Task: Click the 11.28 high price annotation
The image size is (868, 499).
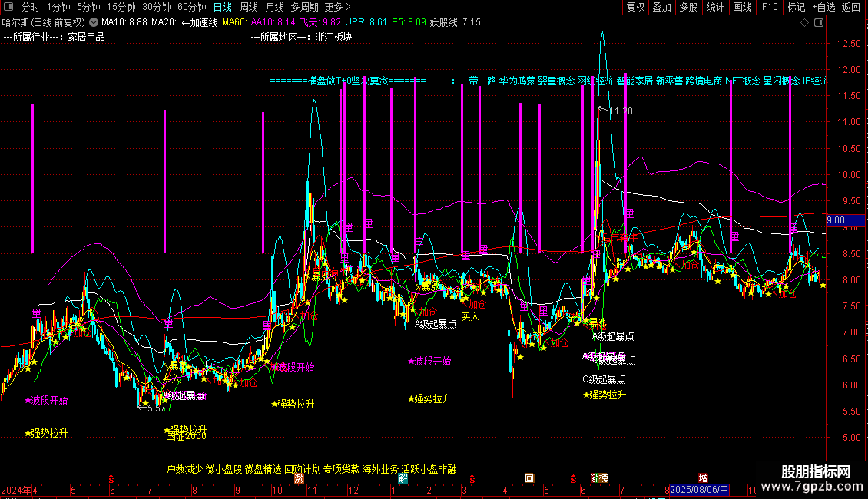Action: click(x=621, y=111)
